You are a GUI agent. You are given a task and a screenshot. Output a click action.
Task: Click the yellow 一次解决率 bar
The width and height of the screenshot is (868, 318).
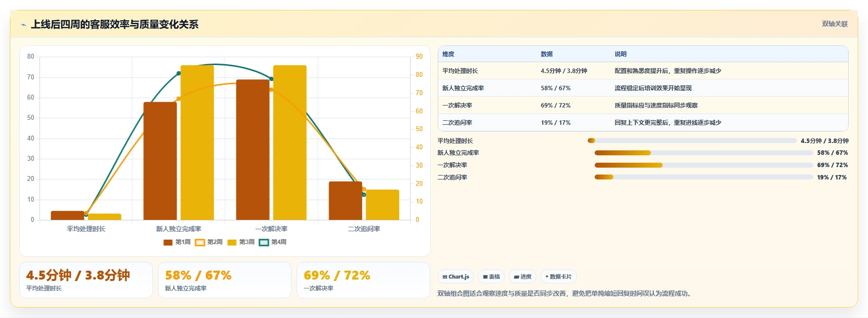pyautogui.click(x=290, y=142)
